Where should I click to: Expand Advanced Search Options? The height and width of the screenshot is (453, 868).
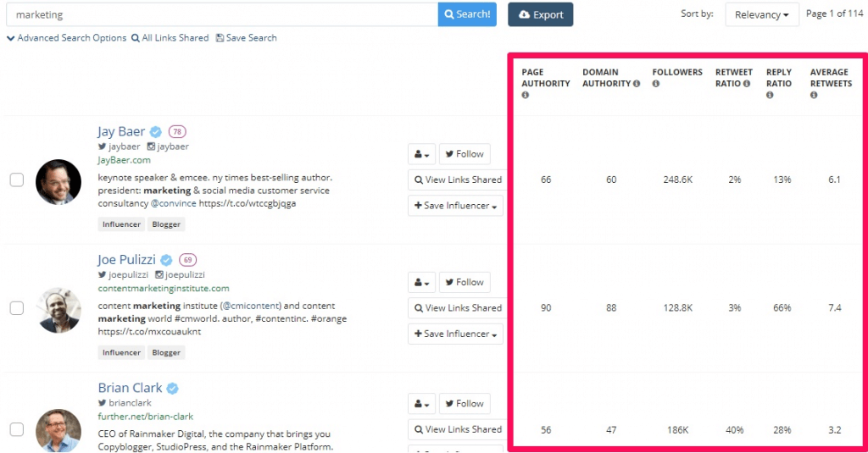[66, 37]
